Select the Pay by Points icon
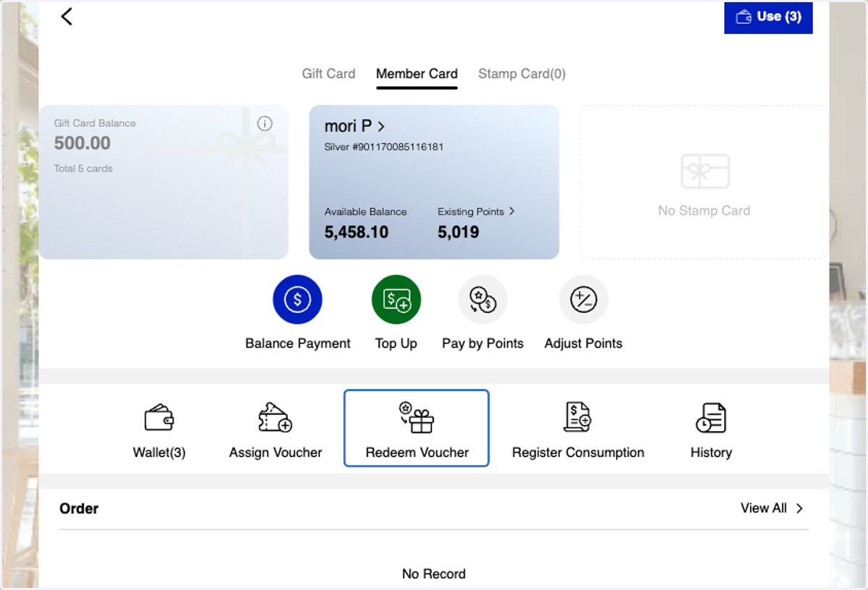 pyautogui.click(x=482, y=299)
